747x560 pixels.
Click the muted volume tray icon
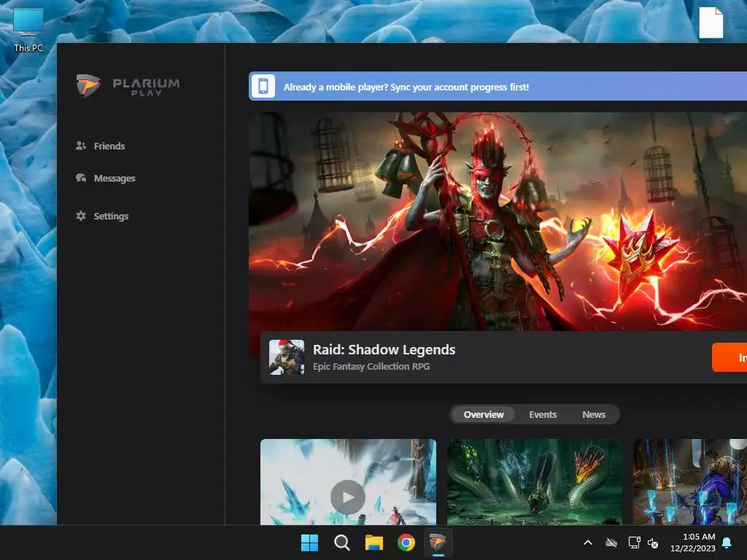coord(653,542)
